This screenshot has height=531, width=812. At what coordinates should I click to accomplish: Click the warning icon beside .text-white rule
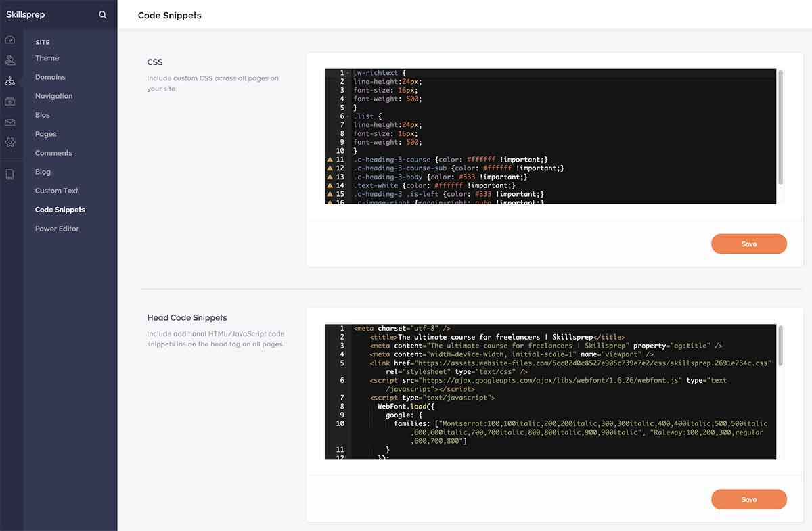coord(330,185)
